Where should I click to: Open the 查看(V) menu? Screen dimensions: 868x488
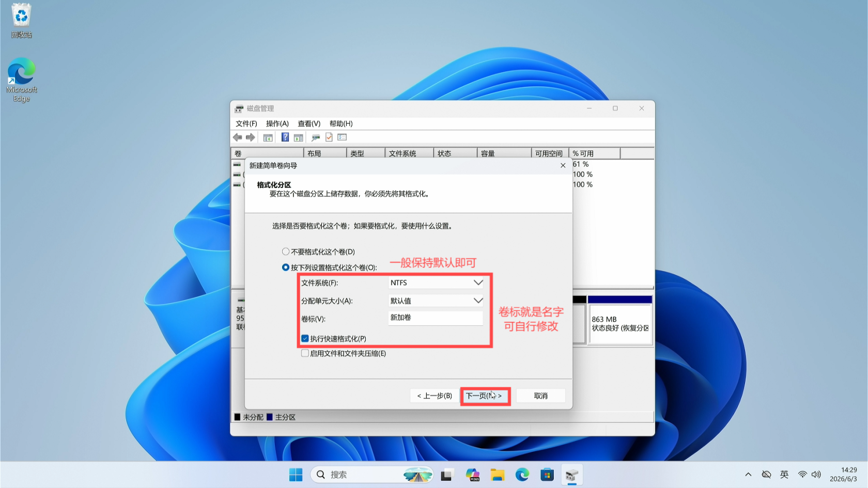[309, 124]
